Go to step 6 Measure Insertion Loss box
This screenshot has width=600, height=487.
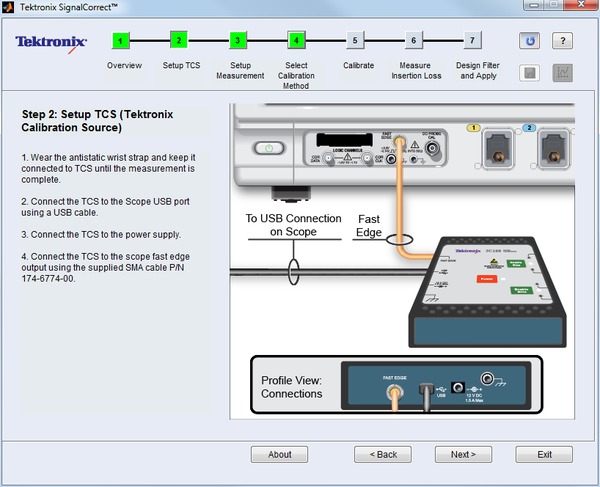pyautogui.click(x=414, y=40)
